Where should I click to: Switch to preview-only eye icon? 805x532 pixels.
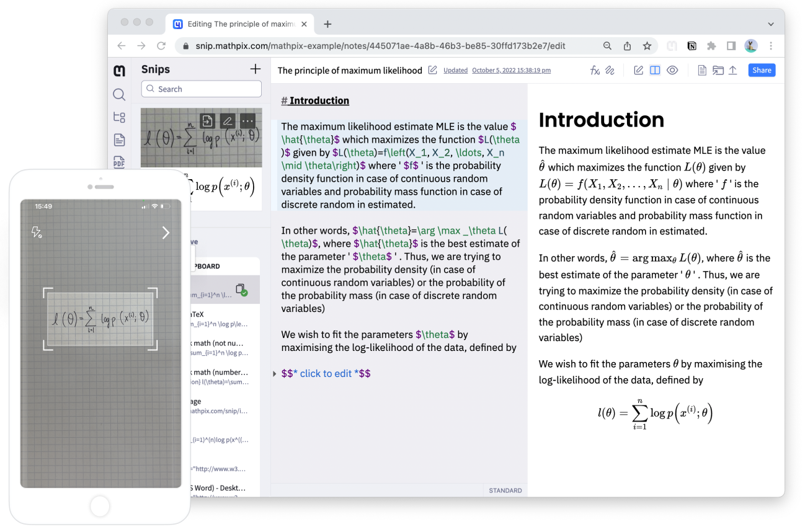click(x=672, y=71)
